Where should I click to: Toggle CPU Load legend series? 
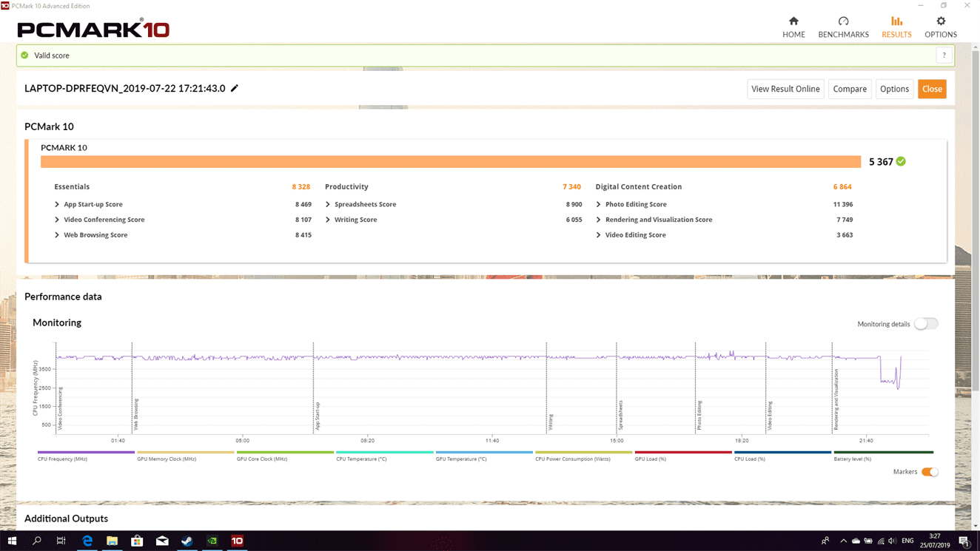click(x=782, y=456)
